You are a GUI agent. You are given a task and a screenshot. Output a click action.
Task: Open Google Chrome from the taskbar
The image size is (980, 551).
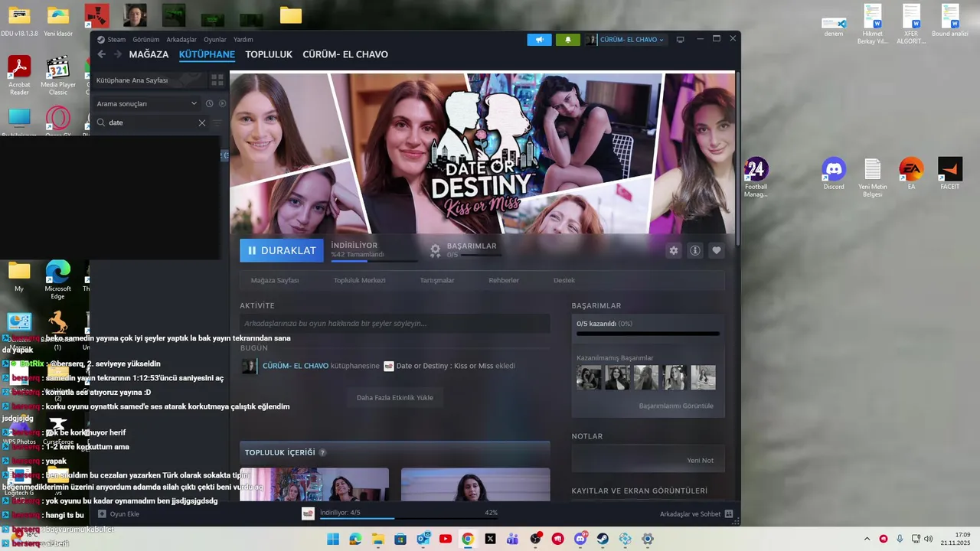point(468,539)
